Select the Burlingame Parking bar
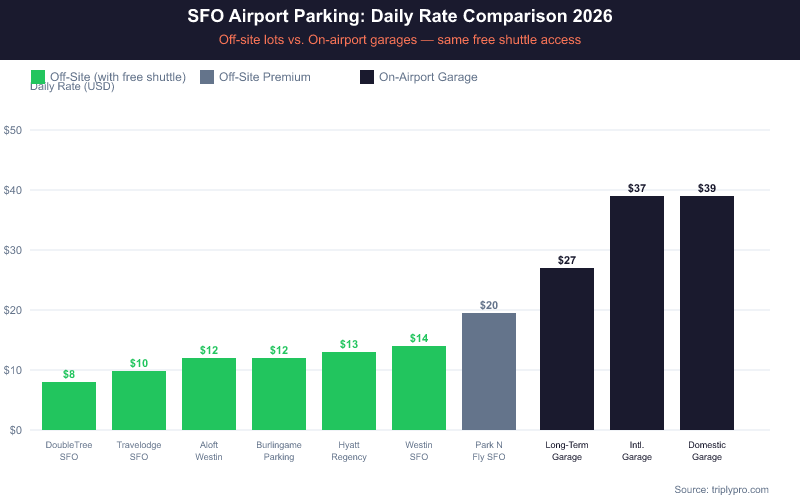This screenshot has height=500, width=800. tap(279, 394)
